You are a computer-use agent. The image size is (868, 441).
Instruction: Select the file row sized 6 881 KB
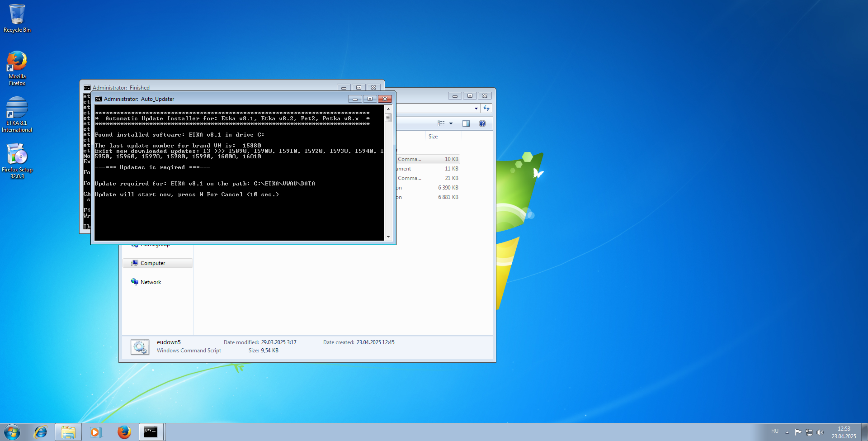tap(428, 197)
